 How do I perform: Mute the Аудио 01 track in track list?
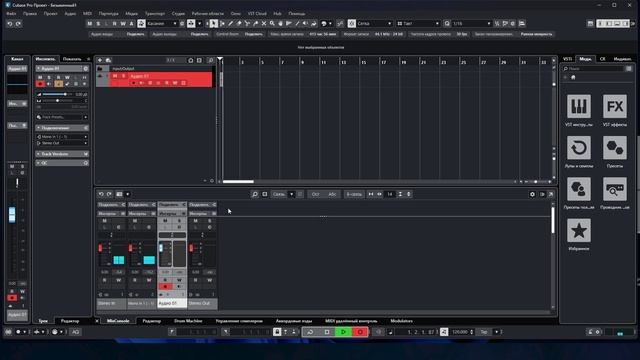point(115,76)
